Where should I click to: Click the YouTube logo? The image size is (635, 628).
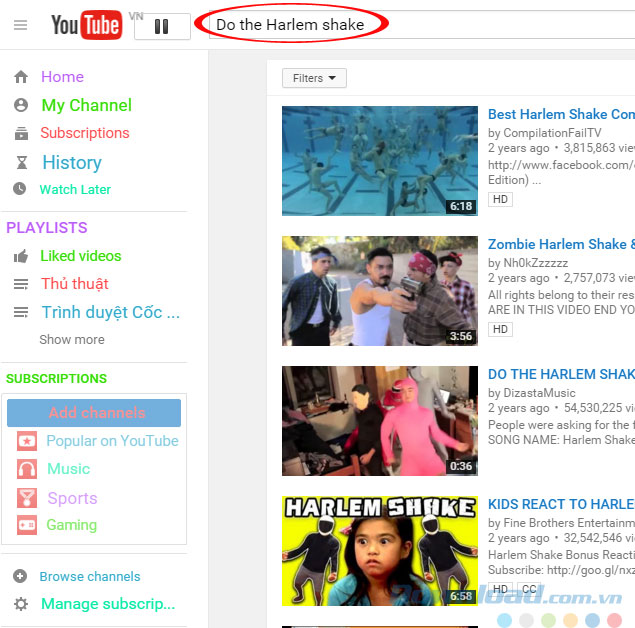[x=86, y=25]
